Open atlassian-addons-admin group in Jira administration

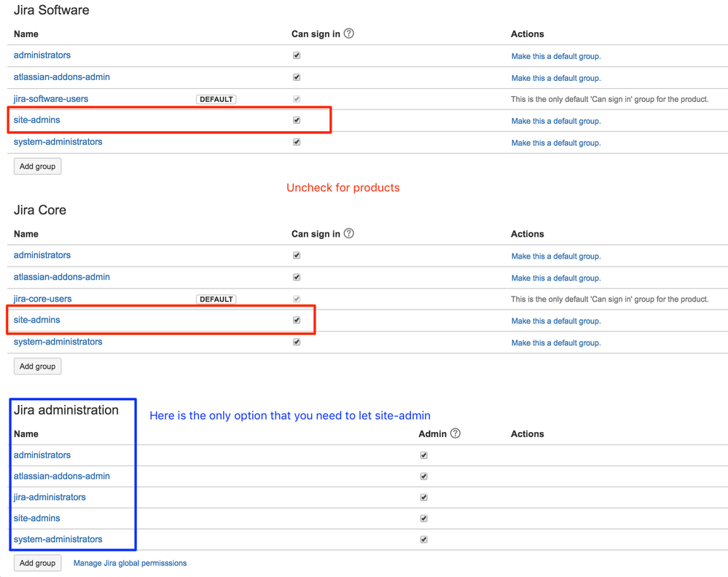(62, 476)
